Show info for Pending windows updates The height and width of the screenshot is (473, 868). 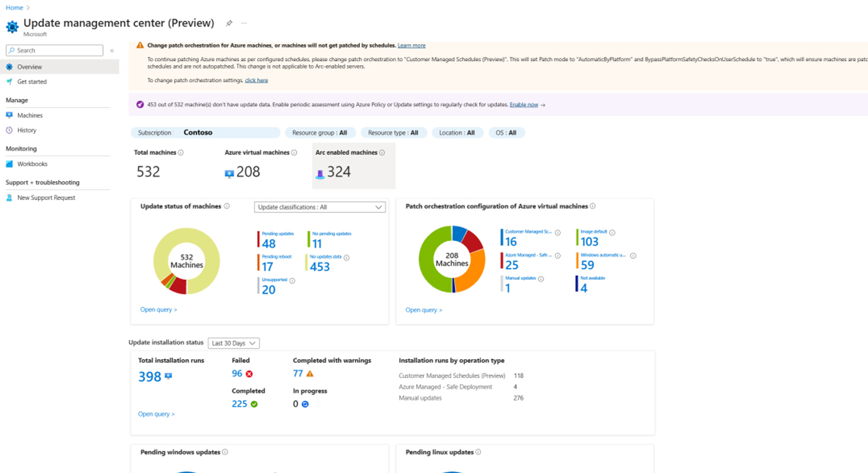pyautogui.click(x=225, y=452)
